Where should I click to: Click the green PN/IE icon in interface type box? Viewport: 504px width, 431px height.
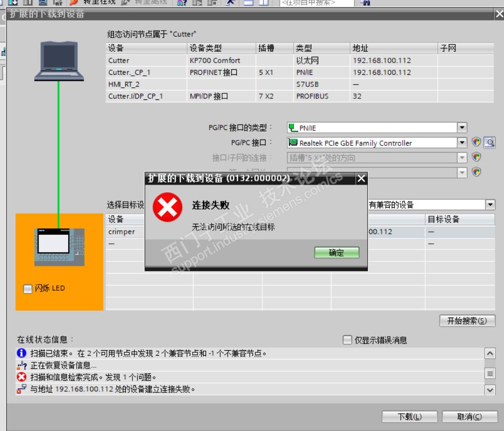[x=293, y=127]
